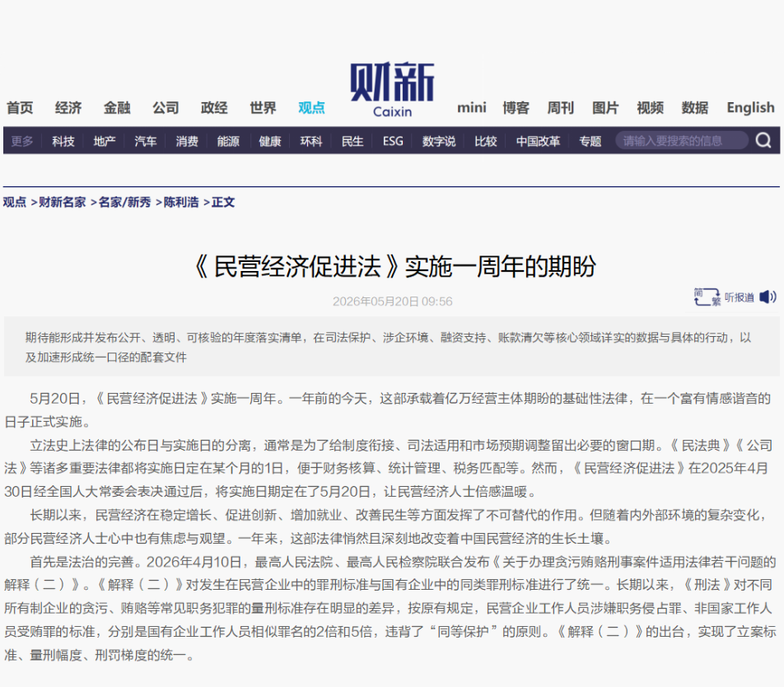Open the 视频 video section
The height and width of the screenshot is (687, 784).
(650, 108)
